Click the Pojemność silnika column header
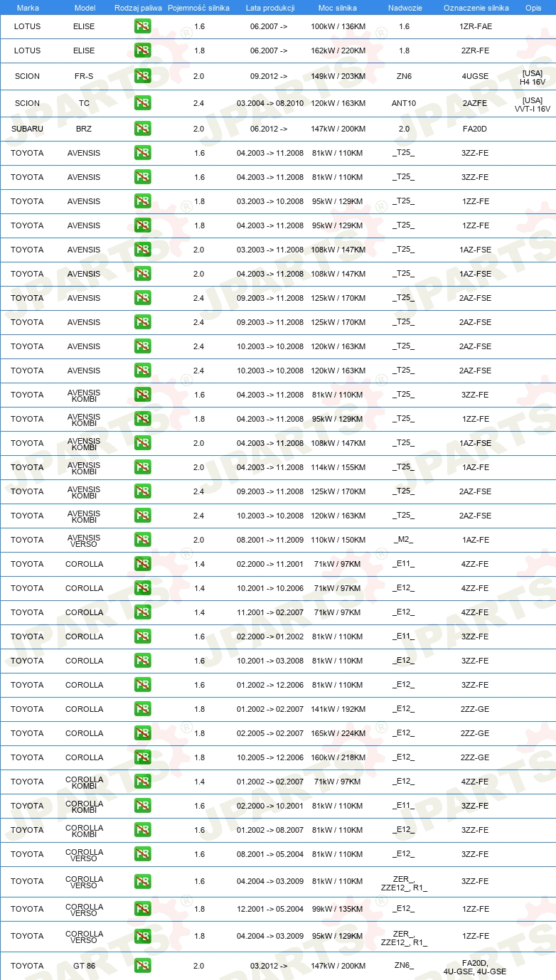Image resolution: width=556 pixels, height=980 pixels. [198, 8]
